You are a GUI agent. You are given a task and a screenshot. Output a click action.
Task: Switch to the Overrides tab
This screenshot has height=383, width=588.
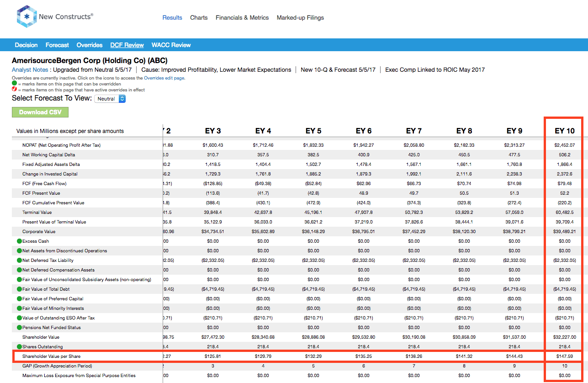coord(90,45)
